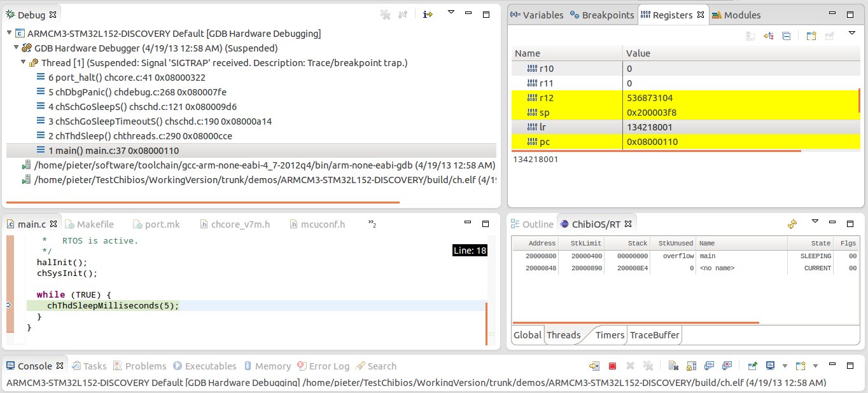Image resolution: width=868 pixels, height=393 pixels.
Task: Open Display Selected Console dropdown arrow
Action: point(784,366)
